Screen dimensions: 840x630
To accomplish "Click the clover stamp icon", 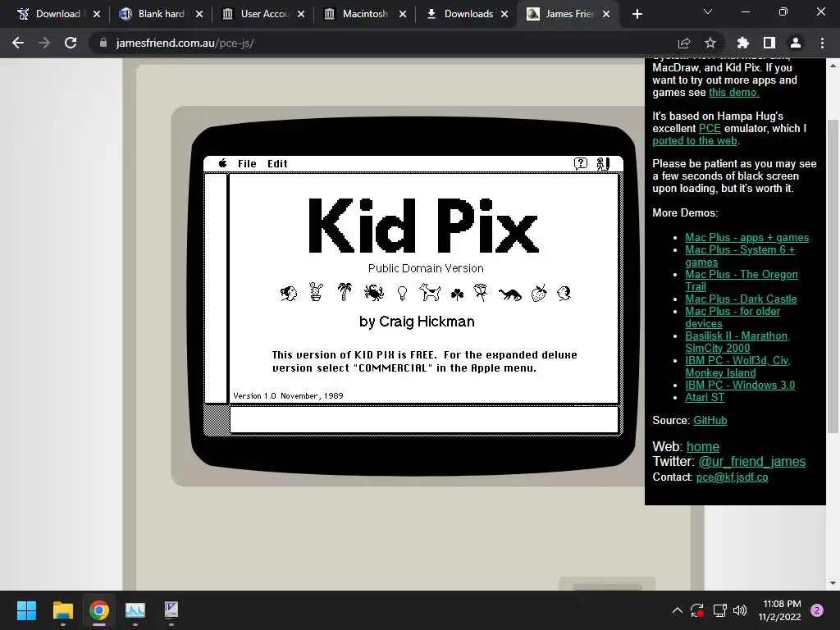I will [x=457, y=294].
